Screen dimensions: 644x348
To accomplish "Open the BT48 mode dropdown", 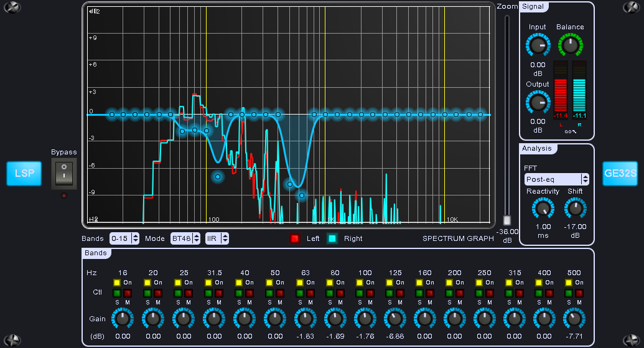I will [x=185, y=238].
